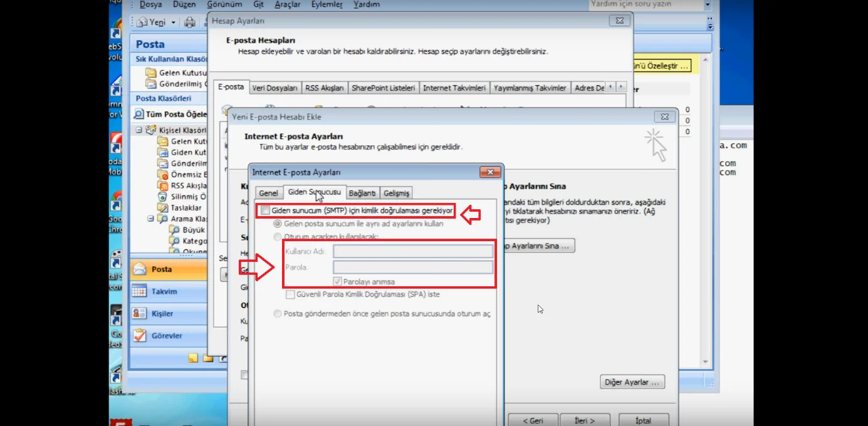
Task: Collapse the Kişisel Klasörler tree
Action: [139, 130]
